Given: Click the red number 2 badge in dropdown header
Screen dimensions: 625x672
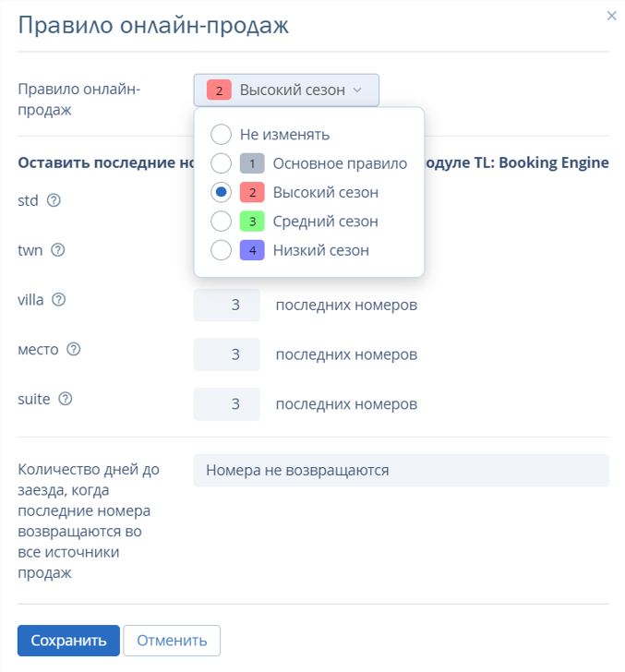Looking at the screenshot, I should pos(219,90).
